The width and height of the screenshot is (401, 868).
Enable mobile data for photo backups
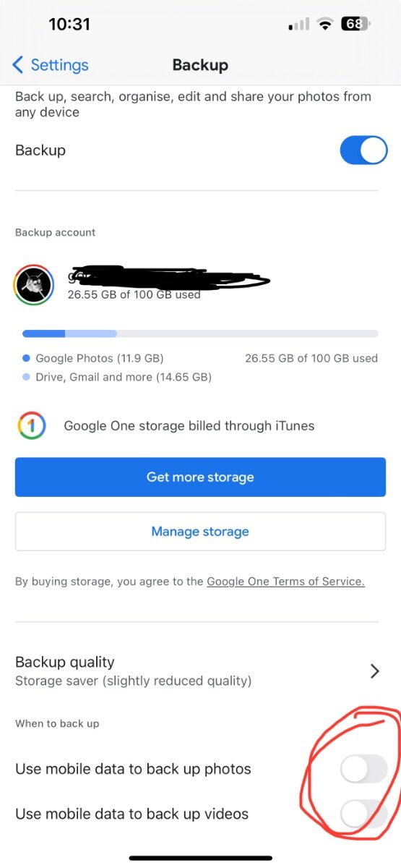[363, 769]
